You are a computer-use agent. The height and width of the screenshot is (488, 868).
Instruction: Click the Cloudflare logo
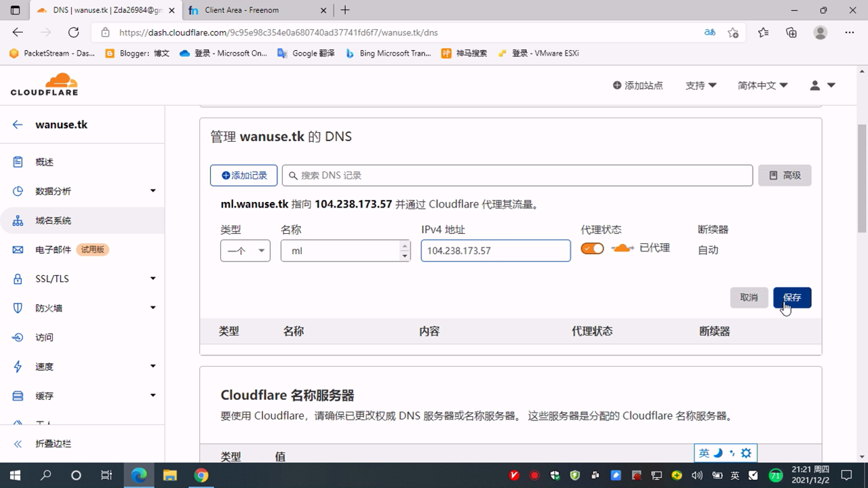(44, 83)
